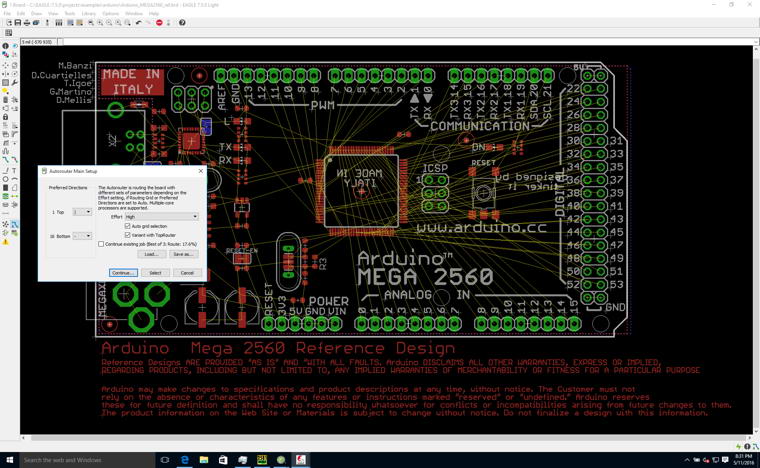Close the Autorouter Main Setup dialog
The height and width of the screenshot is (468, 760).
point(201,171)
